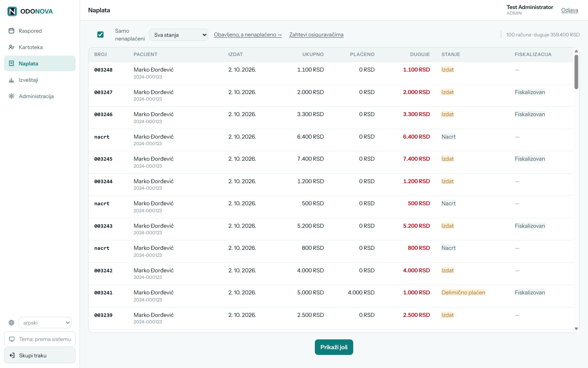Open Administracija menu item
Screen dimensions: 588x368
40,96
